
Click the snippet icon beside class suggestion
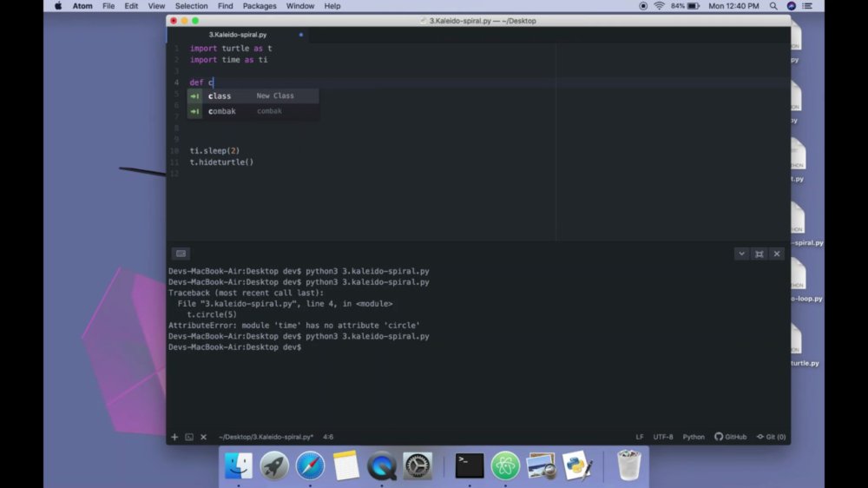pyautogui.click(x=194, y=96)
